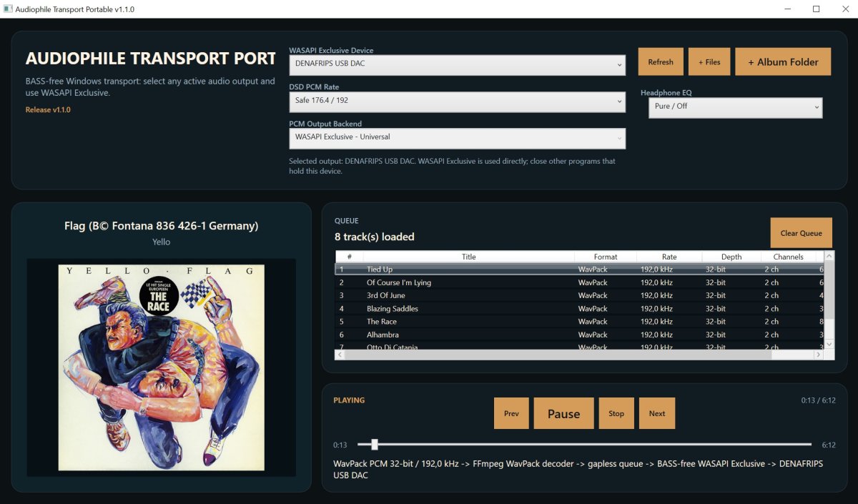The width and height of the screenshot is (858, 504).
Task: Click the Release v1.1.0 text
Action: click(48, 110)
